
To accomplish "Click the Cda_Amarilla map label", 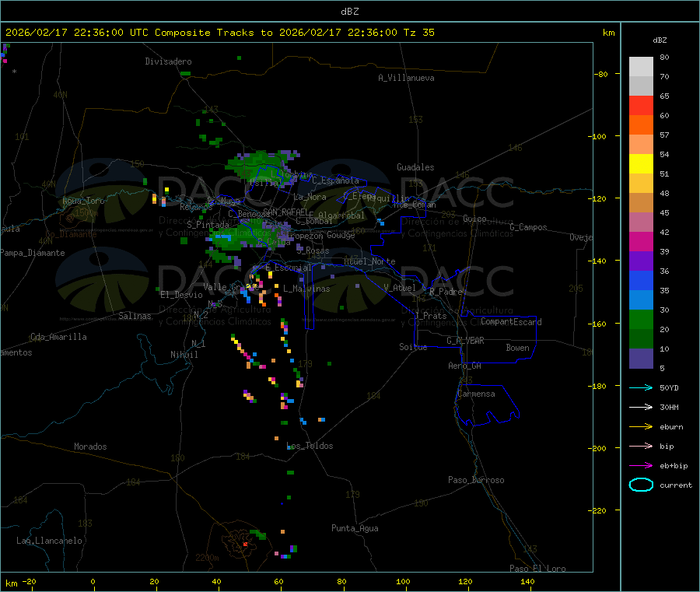I will pyautogui.click(x=58, y=337).
